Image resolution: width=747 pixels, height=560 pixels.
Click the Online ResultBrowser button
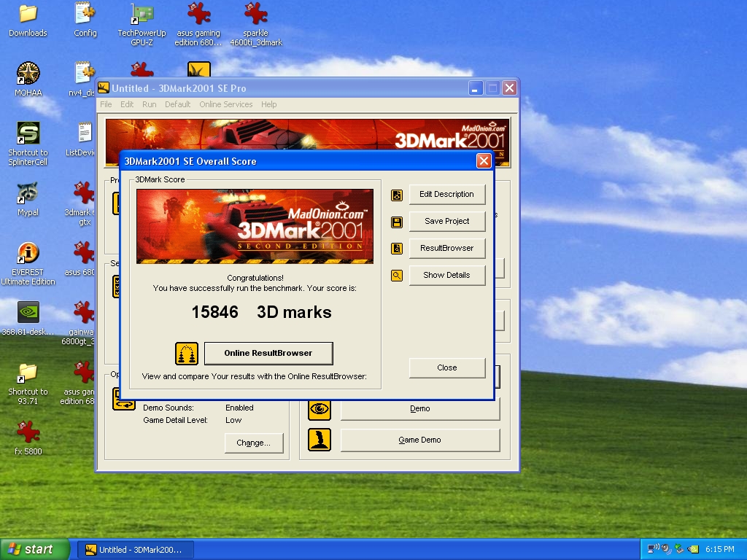click(x=268, y=354)
